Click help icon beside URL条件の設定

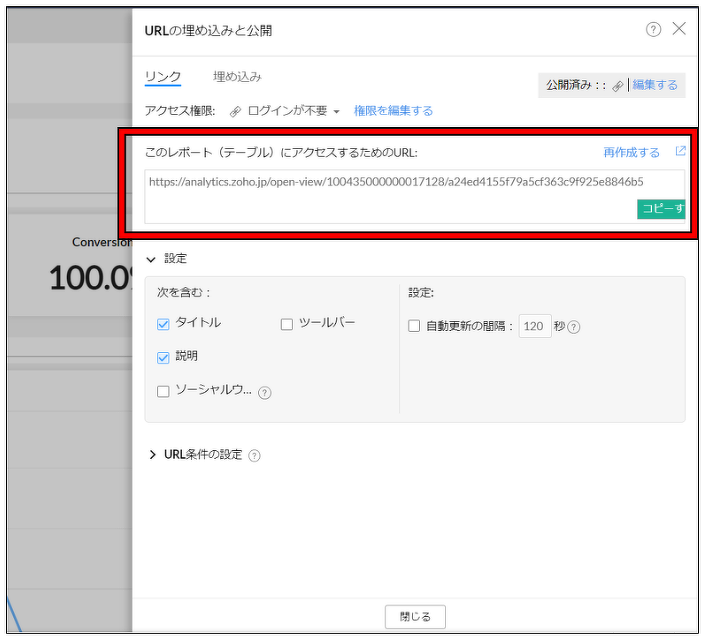(254, 455)
